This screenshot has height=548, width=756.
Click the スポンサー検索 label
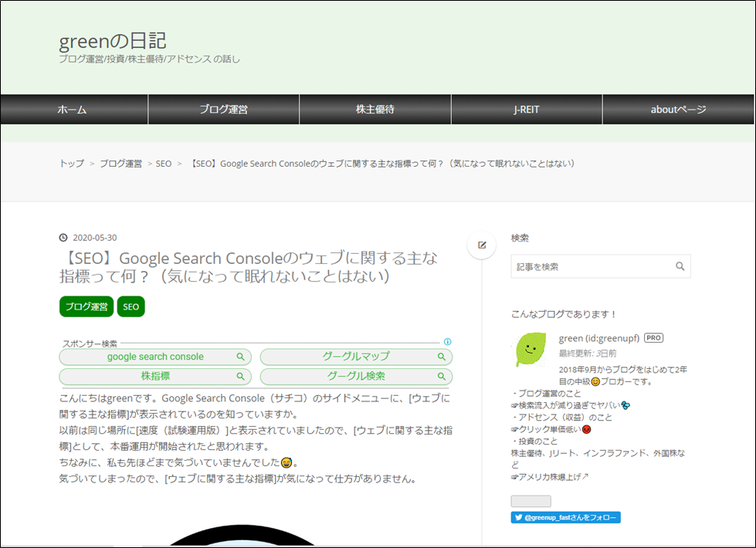(x=90, y=343)
